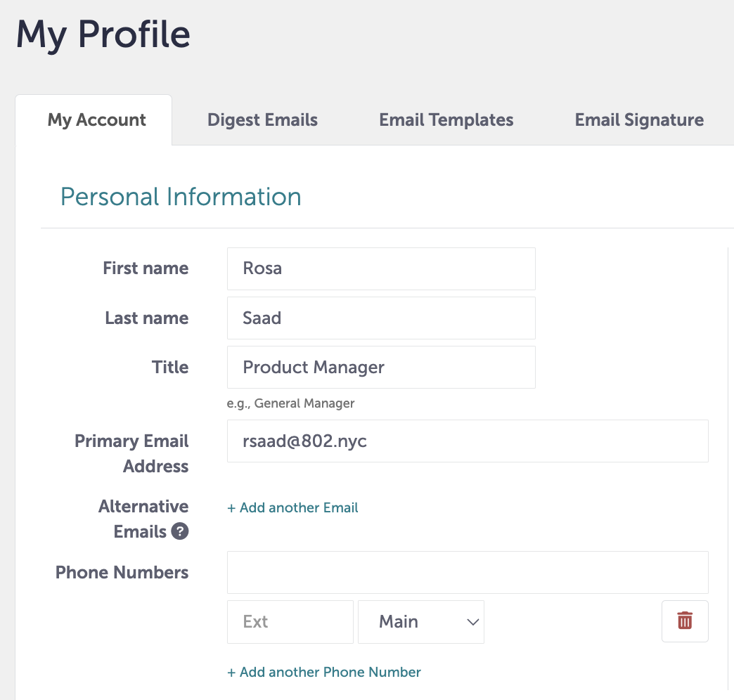Click Add another Email link
This screenshot has height=700, width=734.
click(292, 507)
